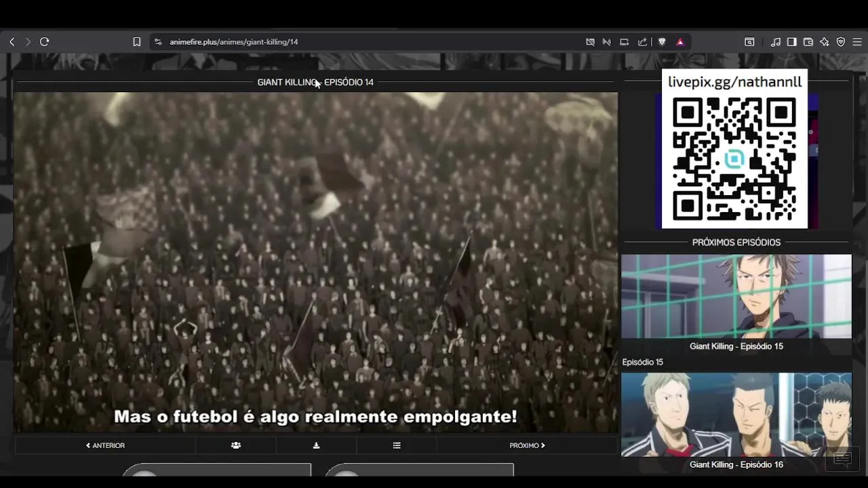Open the Giant Killing Episódio 16 thumbnail
The height and width of the screenshot is (488, 868).
736,415
